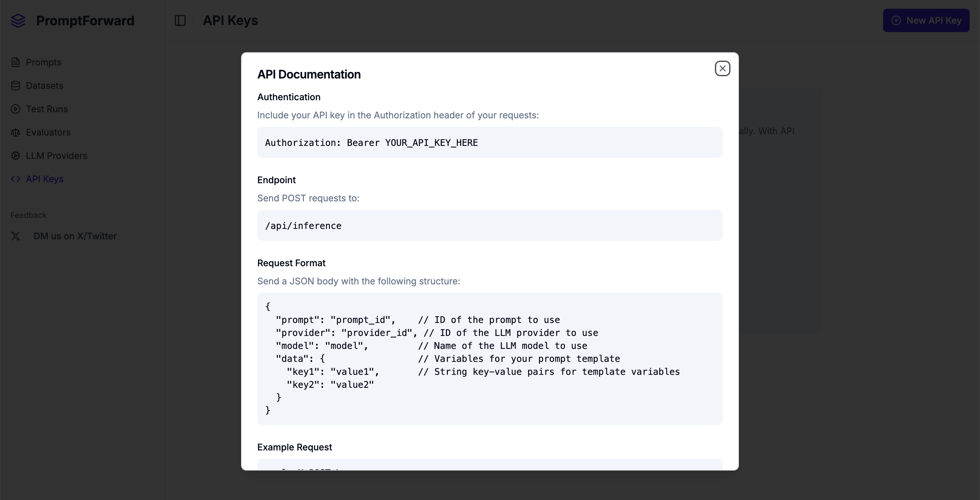Navigate to the Prompts section

coord(43,62)
